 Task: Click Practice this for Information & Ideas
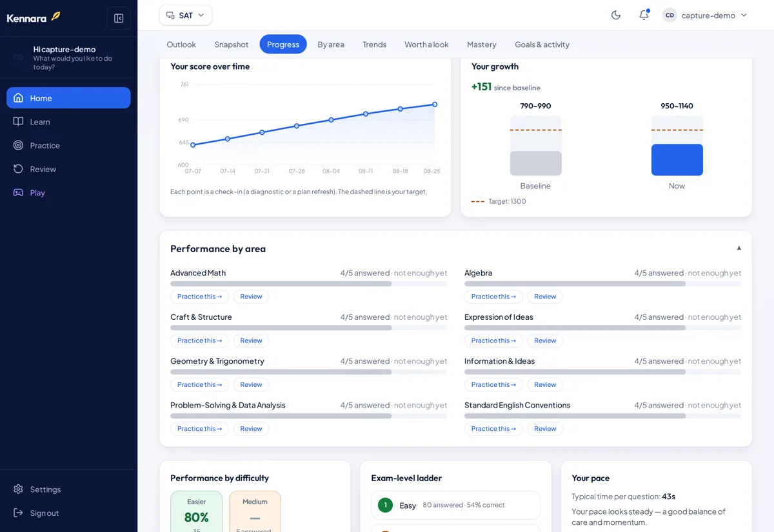(x=493, y=384)
